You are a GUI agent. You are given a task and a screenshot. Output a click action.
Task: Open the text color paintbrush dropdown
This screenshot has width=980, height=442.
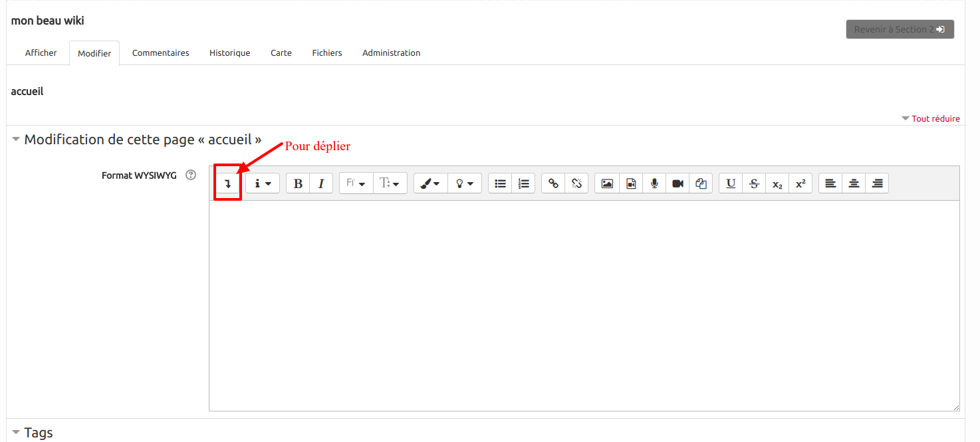tap(430, 183)
